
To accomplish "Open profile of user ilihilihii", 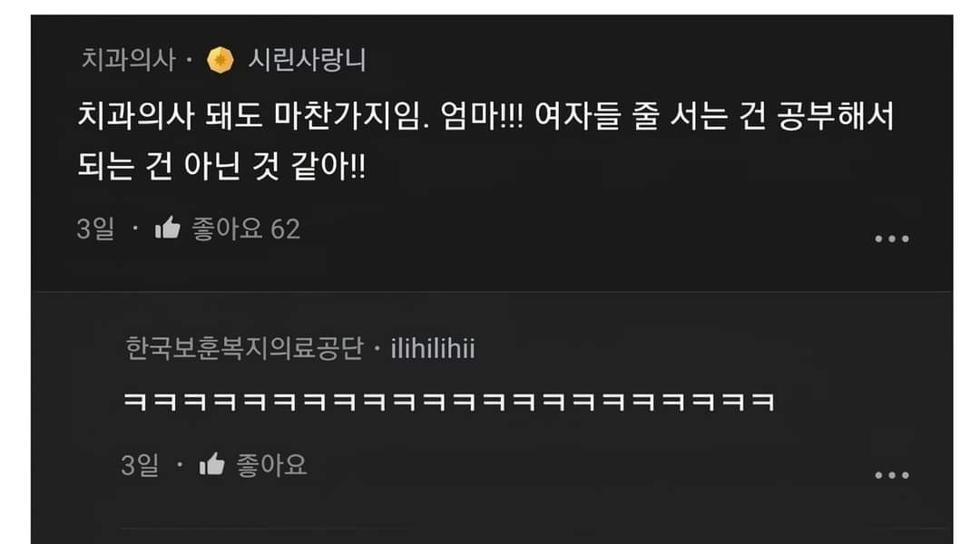I will [433, 348].
